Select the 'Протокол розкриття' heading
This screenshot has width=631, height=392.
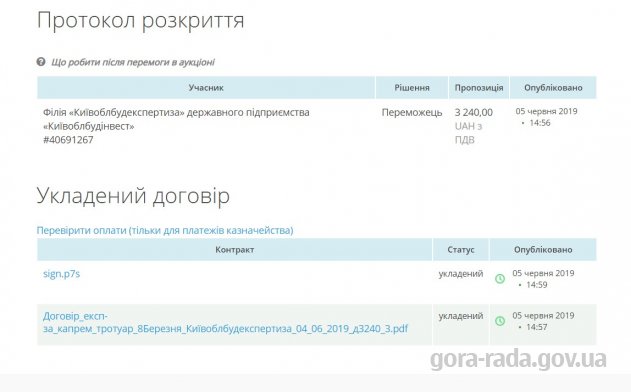(x=140, y=20)
